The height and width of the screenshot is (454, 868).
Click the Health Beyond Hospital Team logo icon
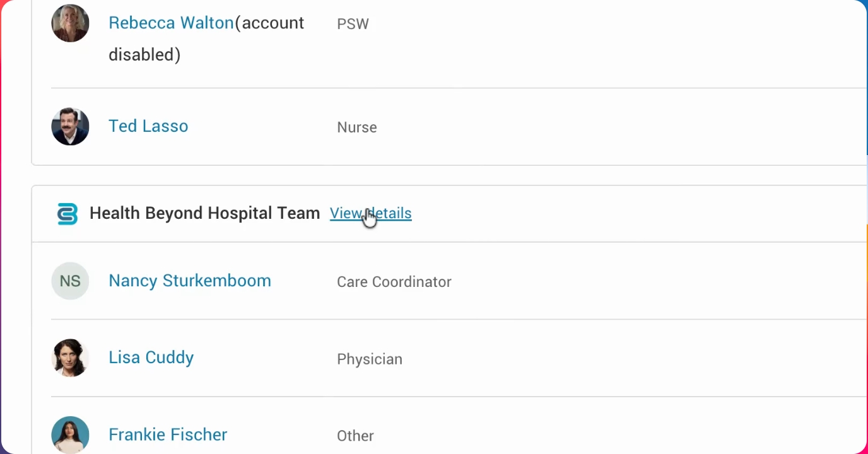pos(67,214)
